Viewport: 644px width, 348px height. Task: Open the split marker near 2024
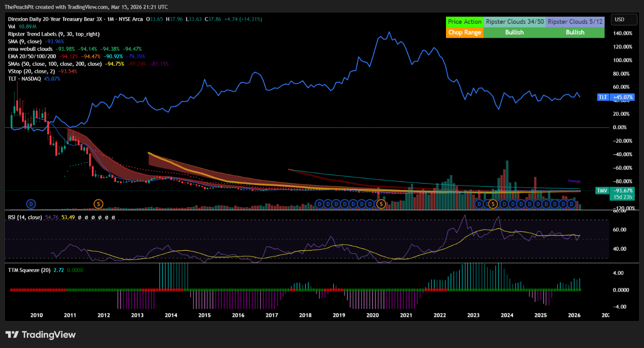[x=493, y=204]
